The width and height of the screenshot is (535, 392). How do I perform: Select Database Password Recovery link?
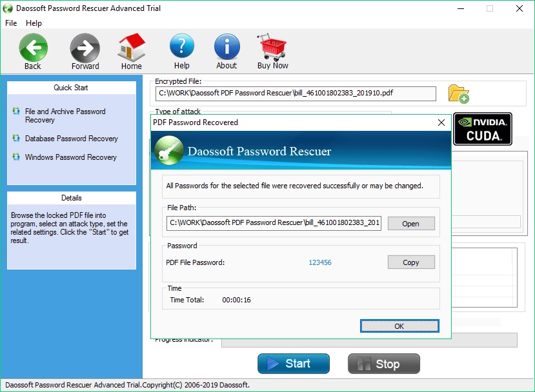point(71,139)
